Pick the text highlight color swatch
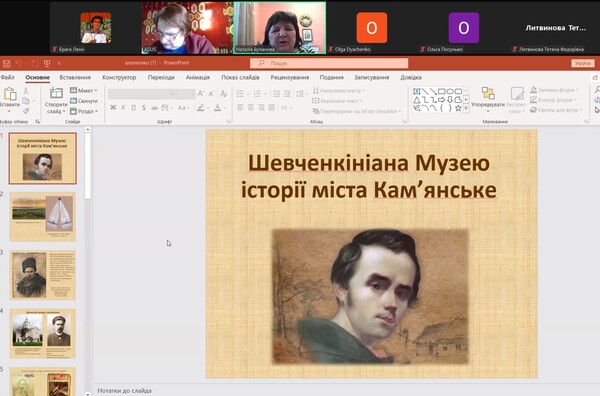 click(x=202, y=108)
